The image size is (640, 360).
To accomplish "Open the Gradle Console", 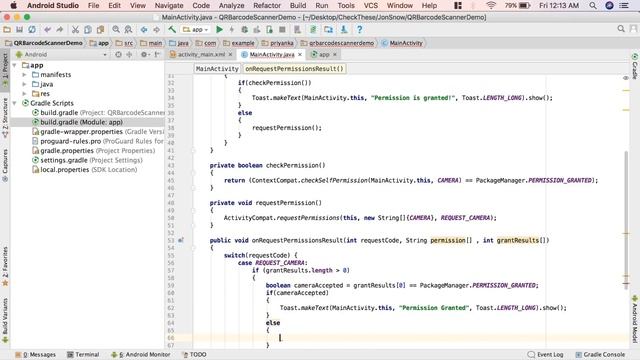I will click(x=600, y=354).
